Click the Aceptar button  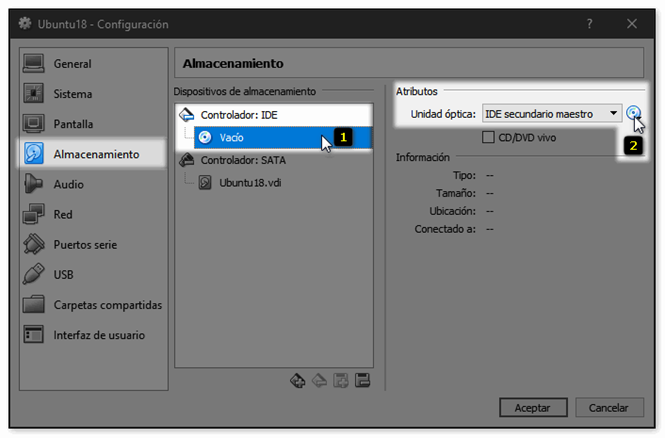[x=533, y=407]
